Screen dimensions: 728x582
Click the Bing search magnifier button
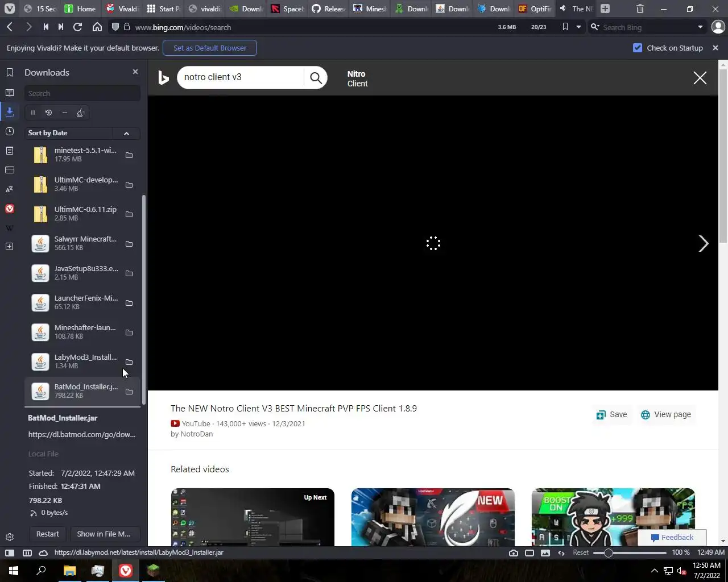(316, 77)
